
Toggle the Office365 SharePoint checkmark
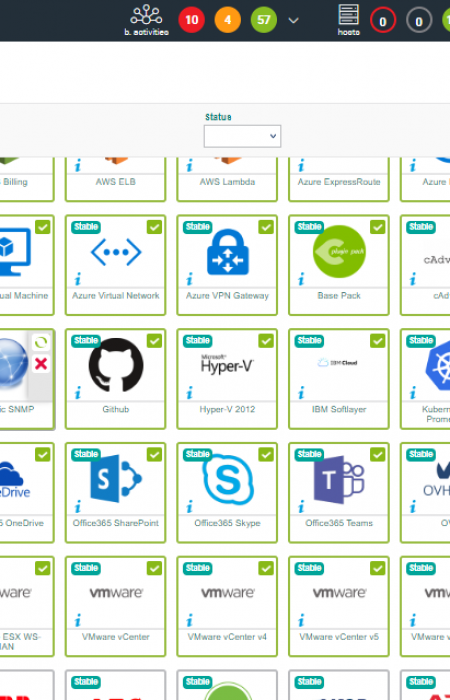tap(154, 454)
